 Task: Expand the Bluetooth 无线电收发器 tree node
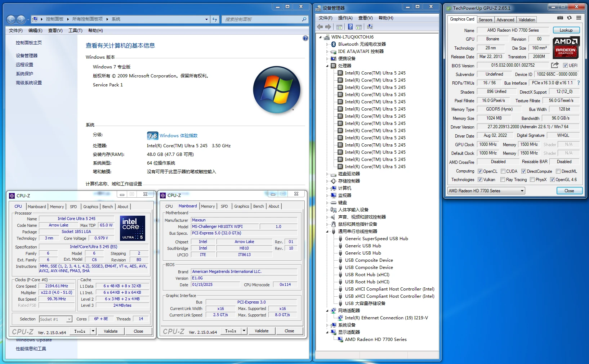click(x=327, y=44)
